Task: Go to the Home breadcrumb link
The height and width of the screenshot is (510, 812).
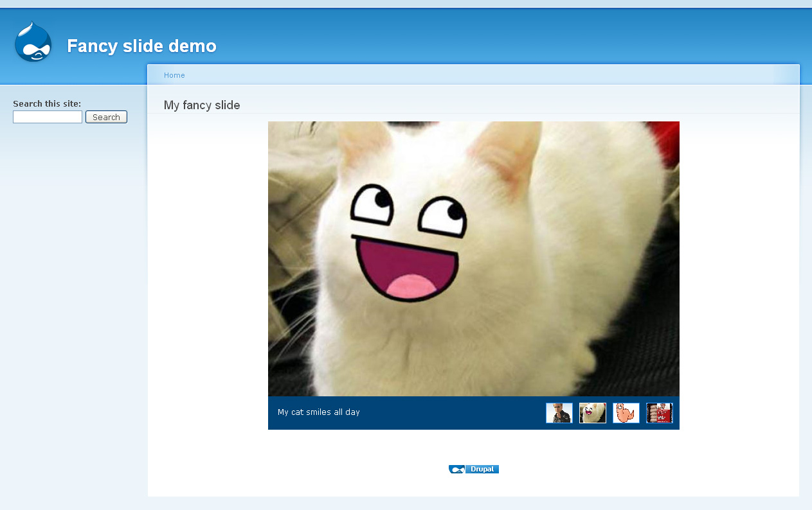Action: 174,75
